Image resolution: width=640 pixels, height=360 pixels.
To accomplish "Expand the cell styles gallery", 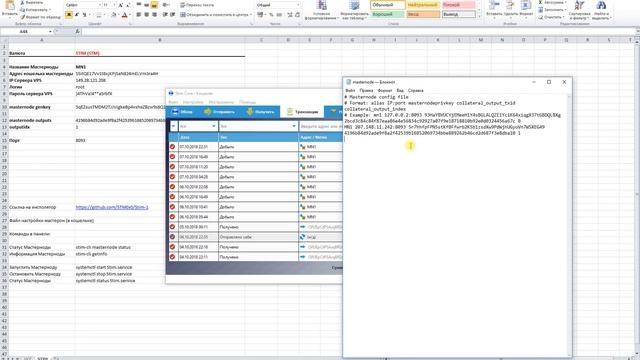I will [x=479, y=16].
